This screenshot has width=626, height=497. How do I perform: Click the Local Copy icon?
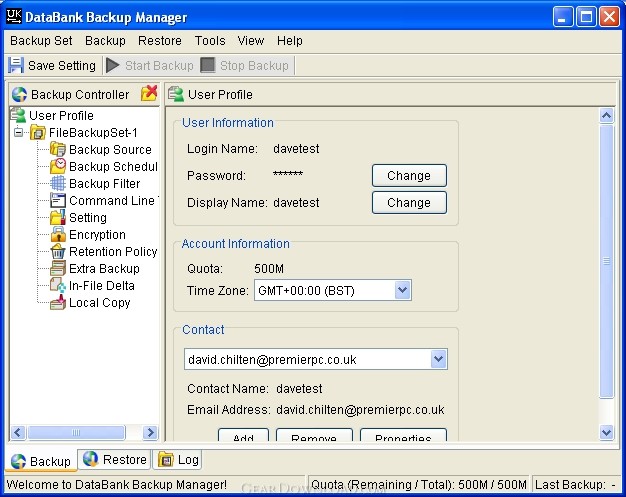click(x=58, y=303)
